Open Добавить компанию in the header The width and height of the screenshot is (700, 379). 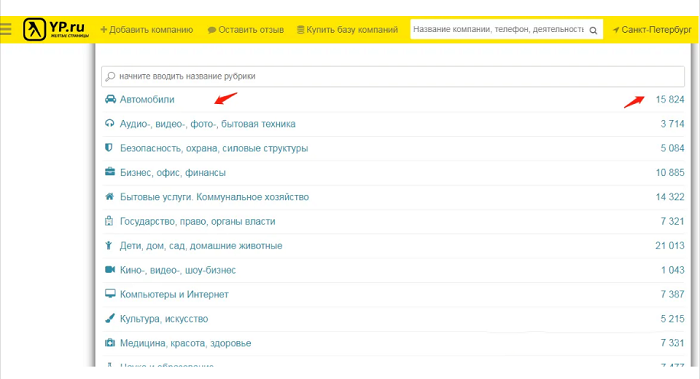147,30
